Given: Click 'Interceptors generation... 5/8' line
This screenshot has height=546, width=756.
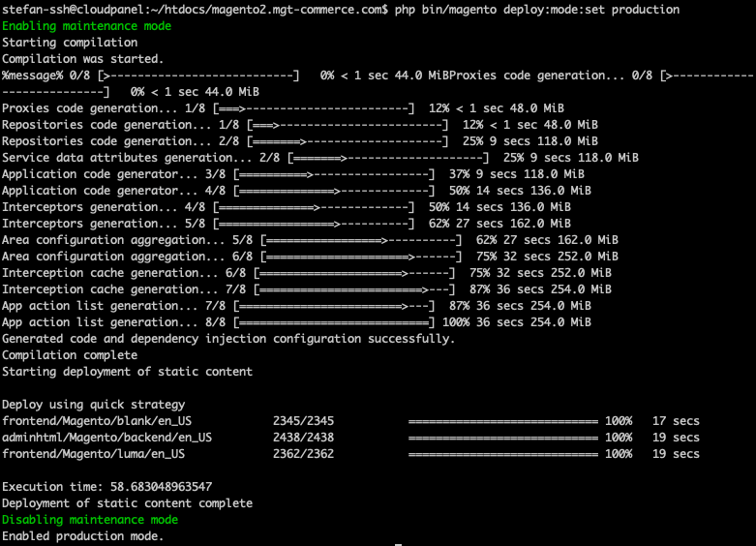Looking at the screenshot, I should click(x=287, y=224).
